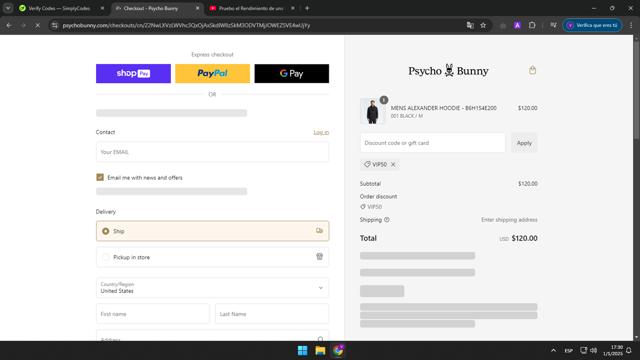
Task: Click the Last Name field
Action: pyautogui.click(x=272, y=314)
